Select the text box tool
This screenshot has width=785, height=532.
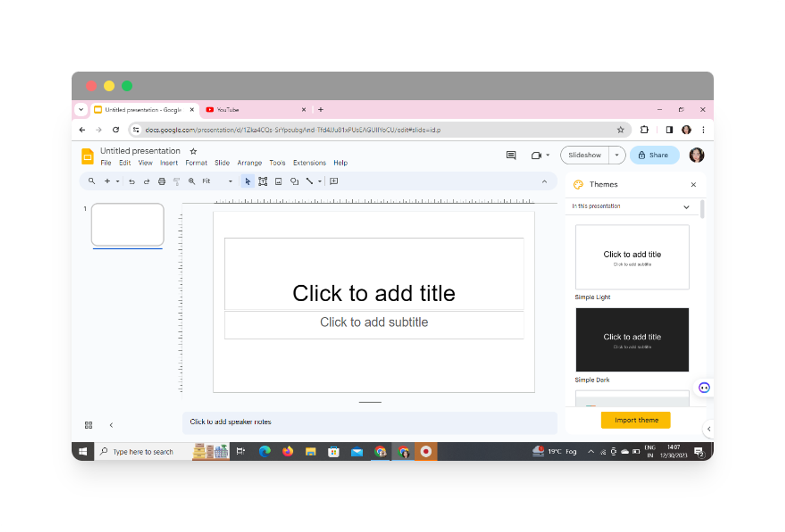coord(263,181)
